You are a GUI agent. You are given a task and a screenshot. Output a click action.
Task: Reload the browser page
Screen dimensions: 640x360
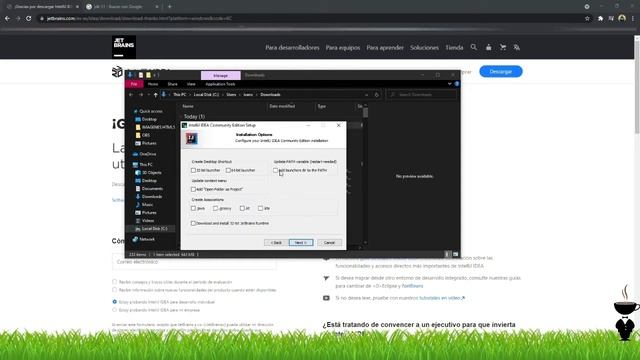(29, 18)
